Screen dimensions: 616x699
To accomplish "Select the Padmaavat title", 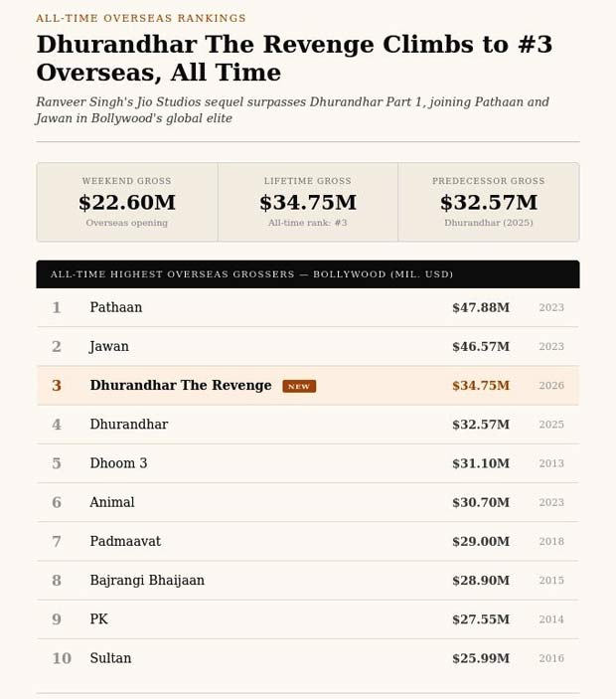I will [x=125, y=541].
